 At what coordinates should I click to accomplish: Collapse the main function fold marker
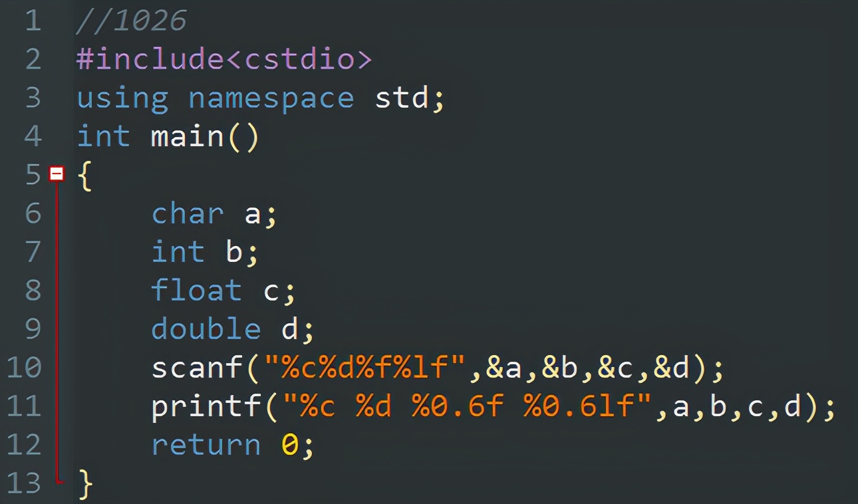click(57, 174)
